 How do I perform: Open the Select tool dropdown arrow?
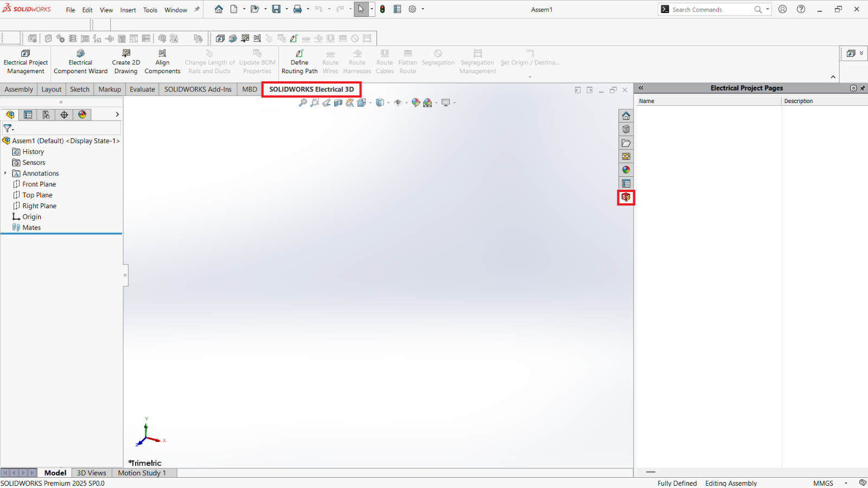click(x=372, y=9)
